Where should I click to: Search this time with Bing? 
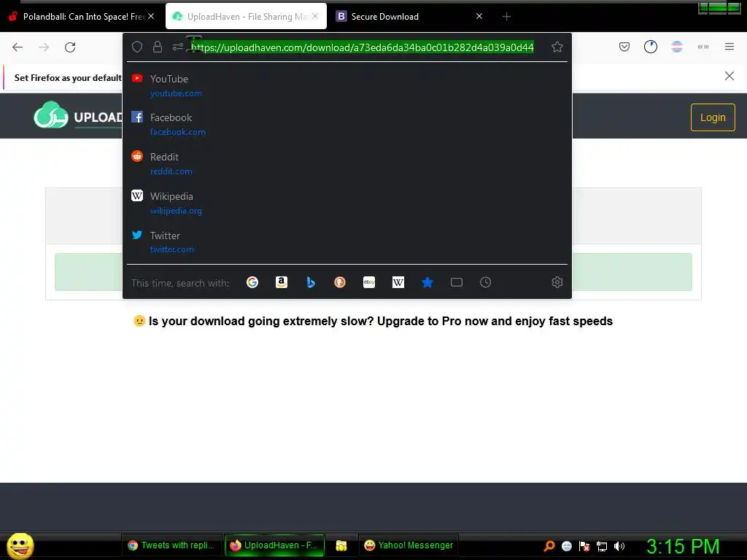pyautogui.click(x=311, y=282)
